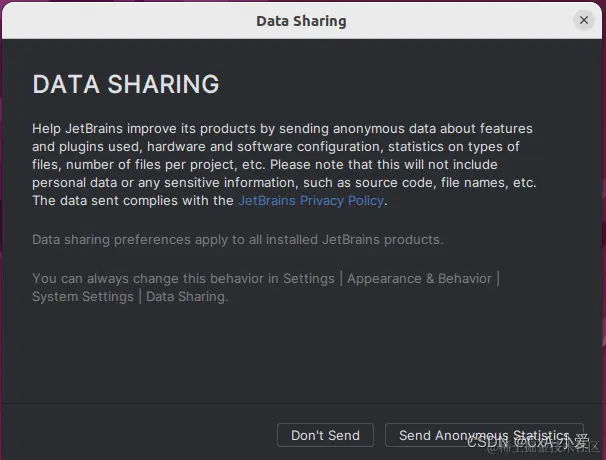Choose Send Anonymous Statistics

pyautogui.click(x=484, y=435)
